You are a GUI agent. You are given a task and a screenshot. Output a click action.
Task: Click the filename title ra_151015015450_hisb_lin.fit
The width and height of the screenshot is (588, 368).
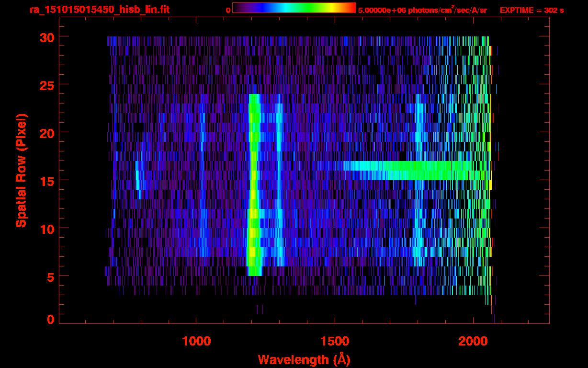(x=99, y=10)
